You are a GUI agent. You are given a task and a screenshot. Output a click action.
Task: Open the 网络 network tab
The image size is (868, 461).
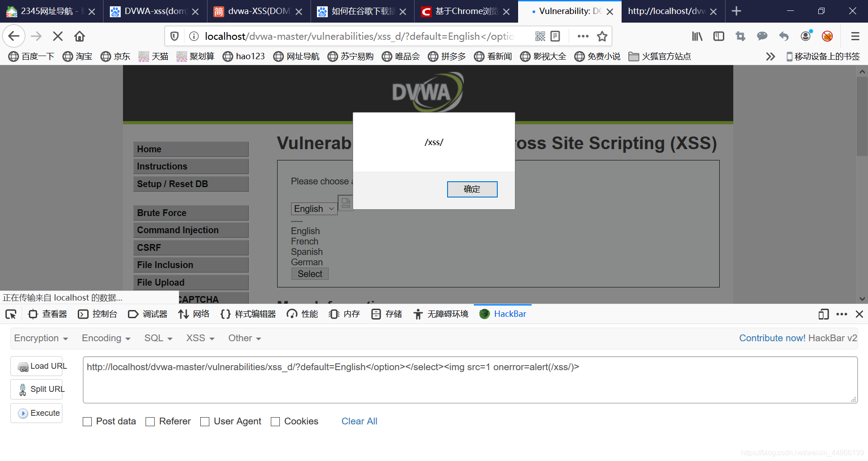tap(194, 314)
